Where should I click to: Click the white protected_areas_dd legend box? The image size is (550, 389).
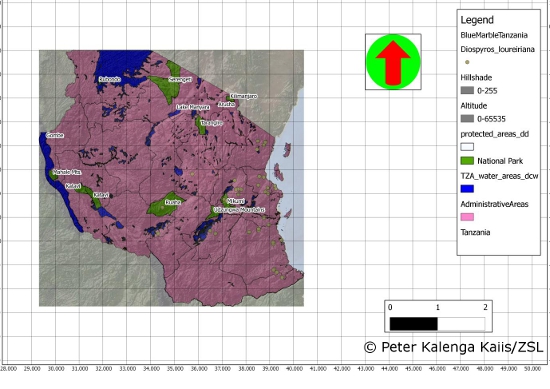click(x=467, y=147)
